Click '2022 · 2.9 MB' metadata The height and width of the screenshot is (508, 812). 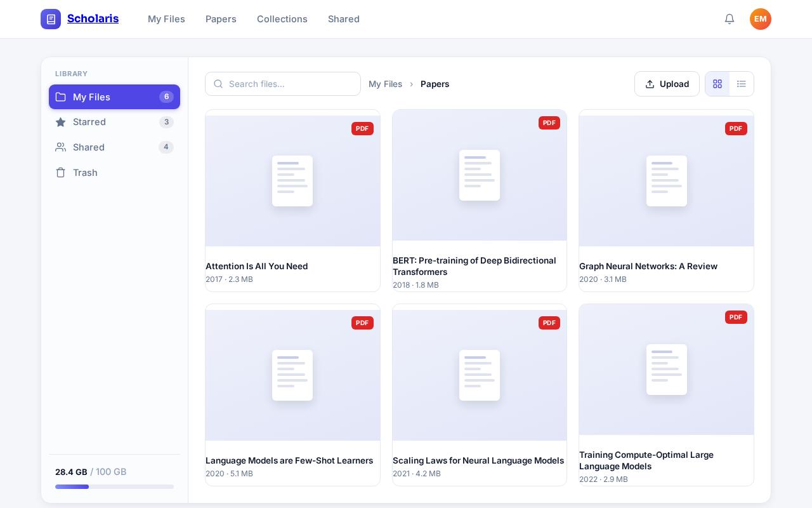[x=603, y=479]
